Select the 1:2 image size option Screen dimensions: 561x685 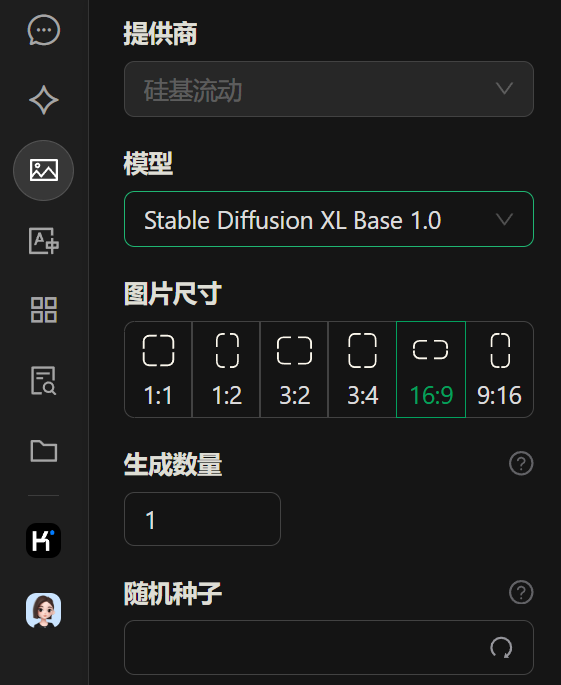226,370
